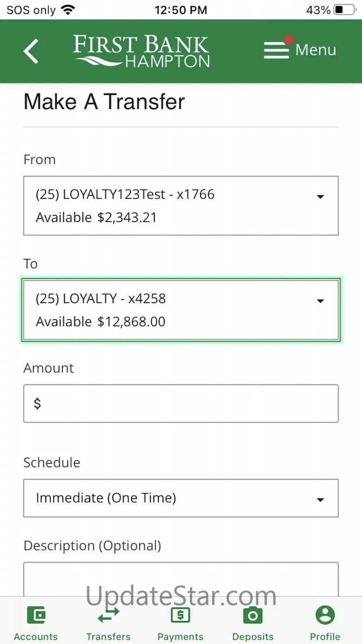Screen dimensions: 362x644
Task: Open the hamburger menu icon
Action: coord(277,50)
